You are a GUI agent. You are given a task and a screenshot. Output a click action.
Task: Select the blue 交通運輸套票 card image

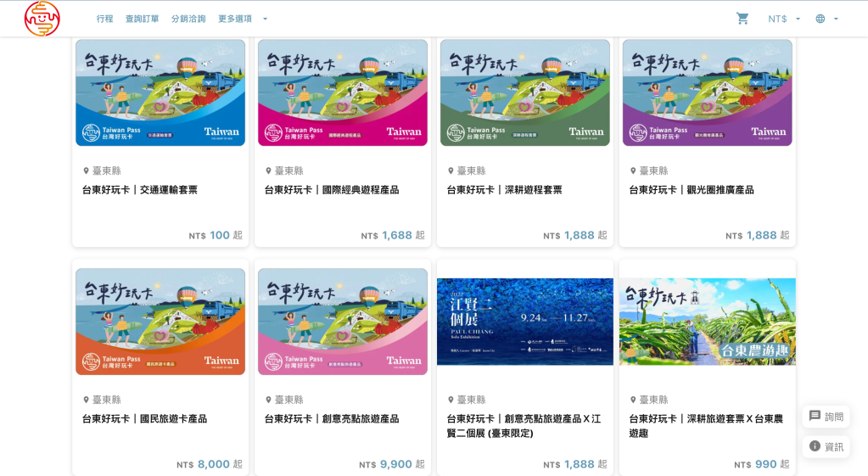click(160, 92)
